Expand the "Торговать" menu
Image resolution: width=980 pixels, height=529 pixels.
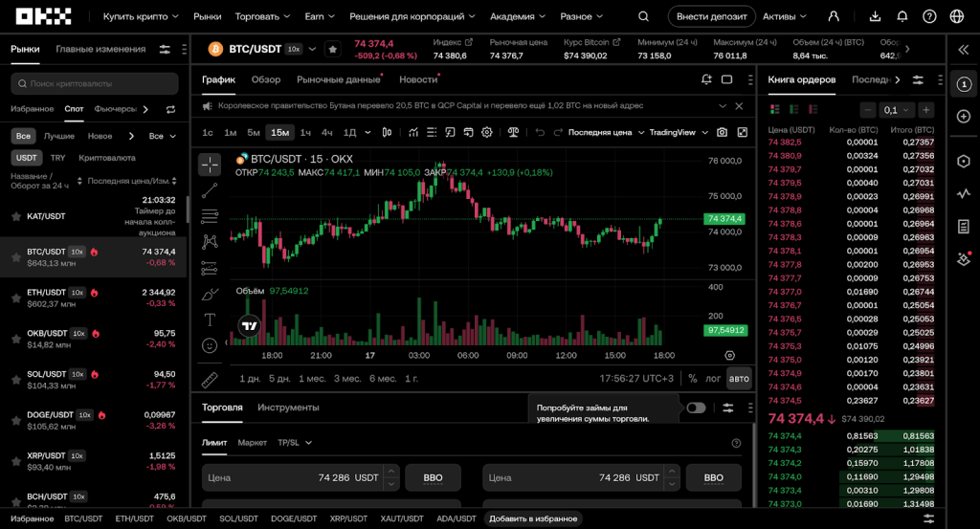(x=262, y=16)
